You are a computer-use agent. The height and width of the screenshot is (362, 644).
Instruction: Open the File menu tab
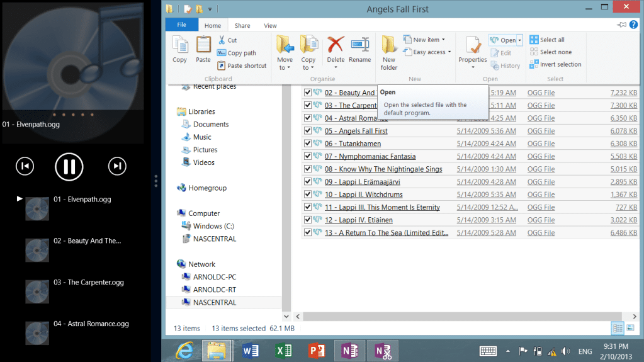click(181, 25)
